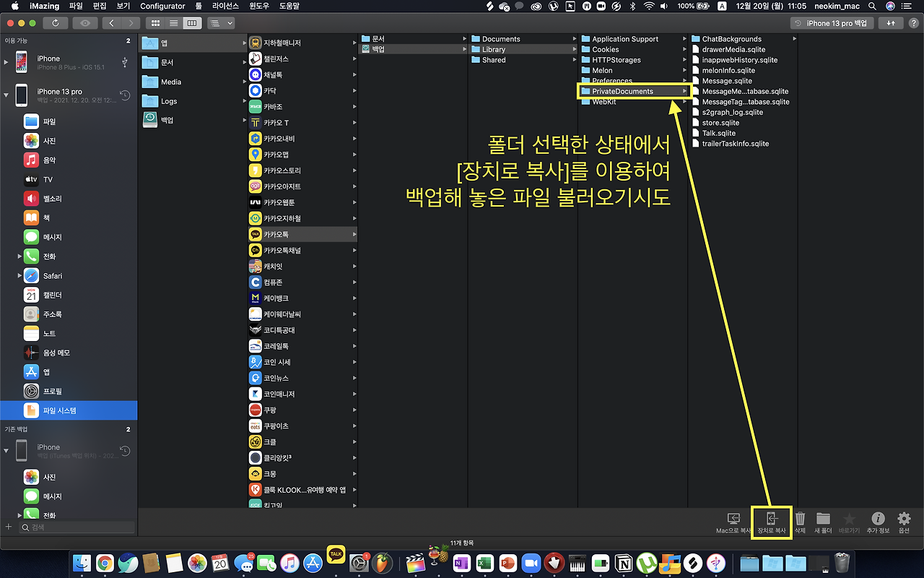The width and height of the screenshot is (924, 578).
Task: Click the 검색 search field
Action: tap(75, 527)
